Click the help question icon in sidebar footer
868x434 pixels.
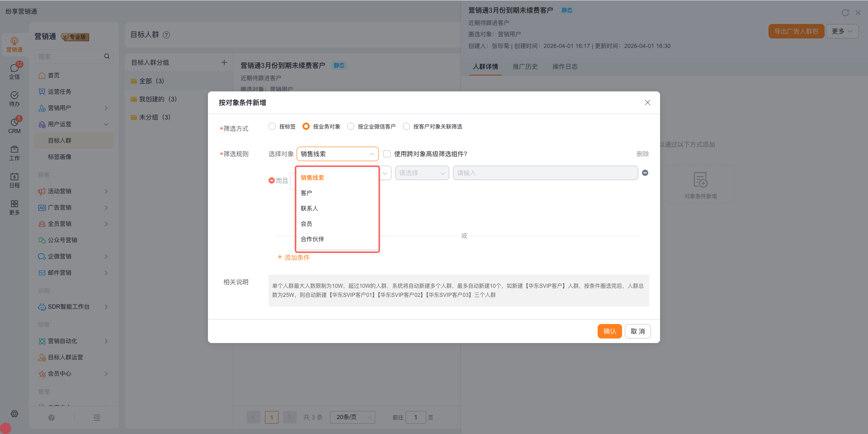pos(52,418)
